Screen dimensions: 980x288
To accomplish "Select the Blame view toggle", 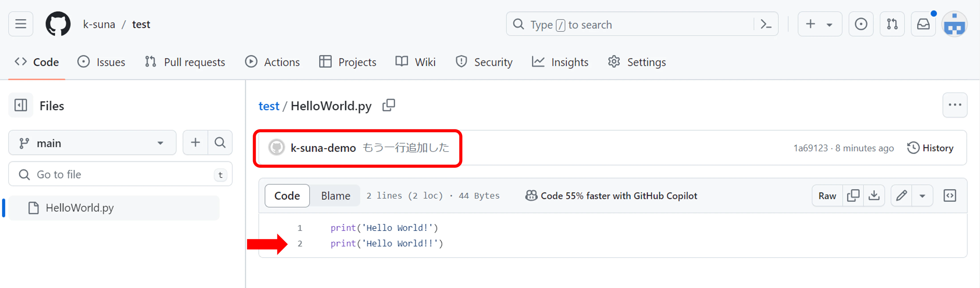I will (x=336, y=196).
